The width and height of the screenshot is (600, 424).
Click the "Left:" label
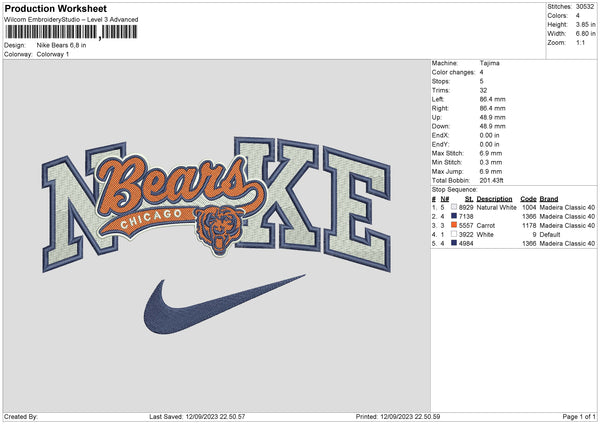438,99
